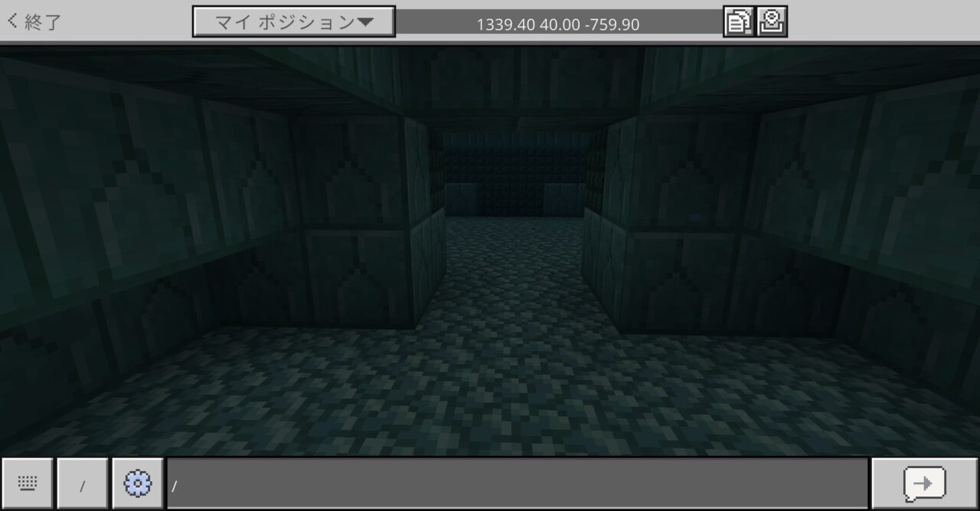980x511 pixels.
Task: Open the on-screen keyboard icon
Action: [28, 483]
